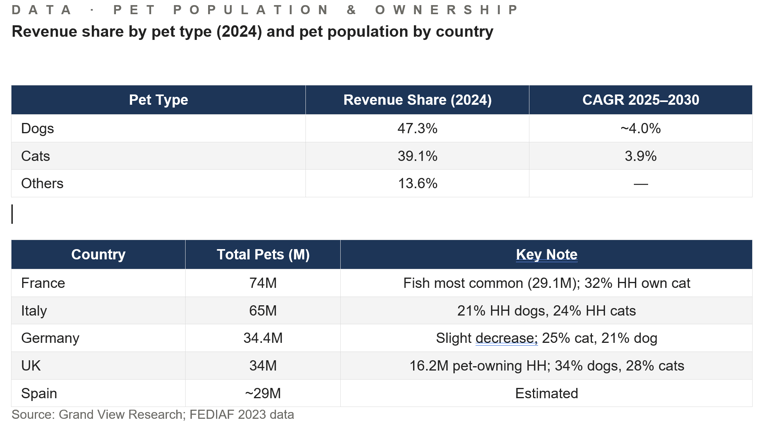Click the 'Country' column header
The image size is (768, 431).
tap(98, 255)
